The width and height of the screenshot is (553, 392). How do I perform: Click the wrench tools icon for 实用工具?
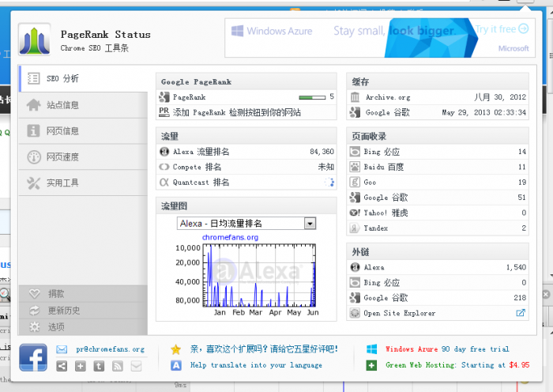[33, 183]
